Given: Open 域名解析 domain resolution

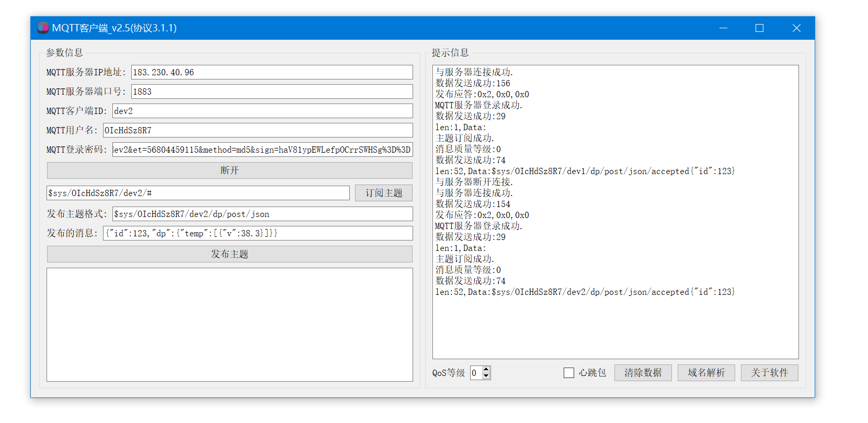Looking at the screenshot, I should 706,373.
